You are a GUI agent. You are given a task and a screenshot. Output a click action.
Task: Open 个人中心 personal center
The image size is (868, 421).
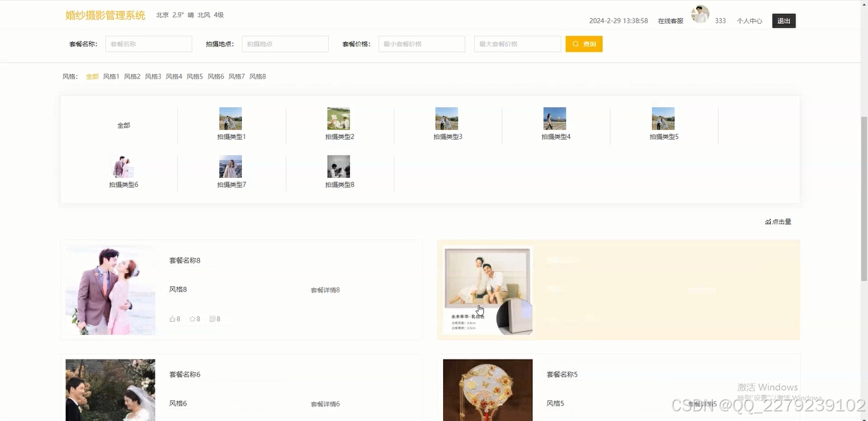[749, 20]
